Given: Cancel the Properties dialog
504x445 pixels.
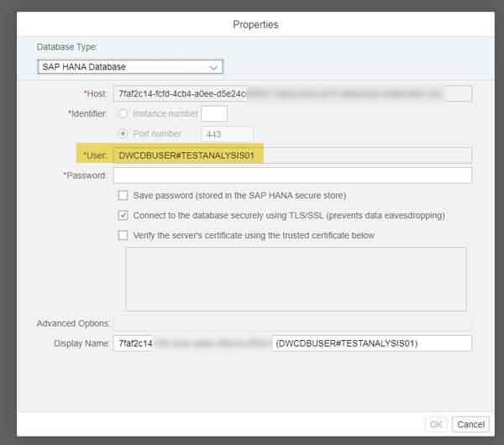Looking at the screenshot, I should [x=470, y=425].
